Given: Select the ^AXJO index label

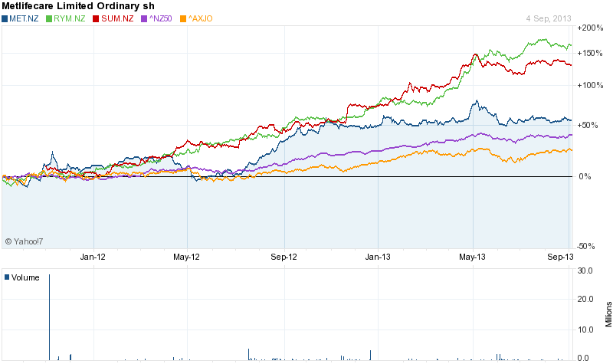Looking at the screenshot, I should tap(200, 18).
